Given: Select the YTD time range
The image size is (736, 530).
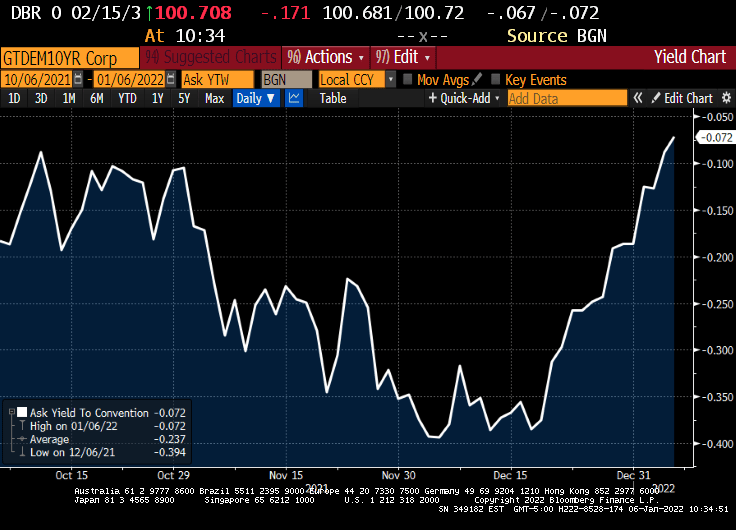Looking at the screenshot, I should (x=127, y=98).
